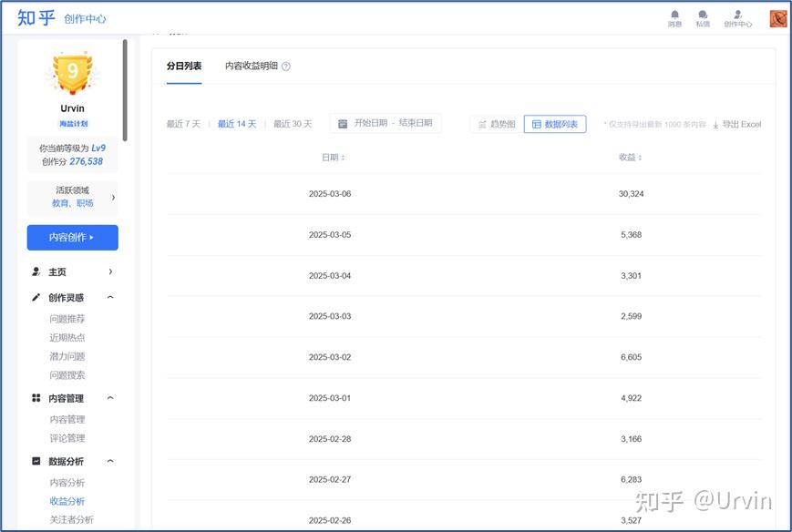The width and height of the screenshot is (792, 532).
Task: Click the sidebar vertical scrollbar
Action: [125, 91]
